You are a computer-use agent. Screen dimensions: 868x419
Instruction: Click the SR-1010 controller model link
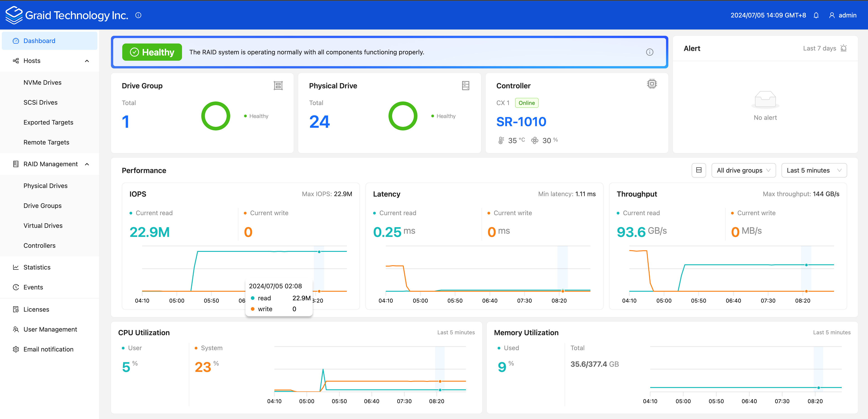[521, 122]
